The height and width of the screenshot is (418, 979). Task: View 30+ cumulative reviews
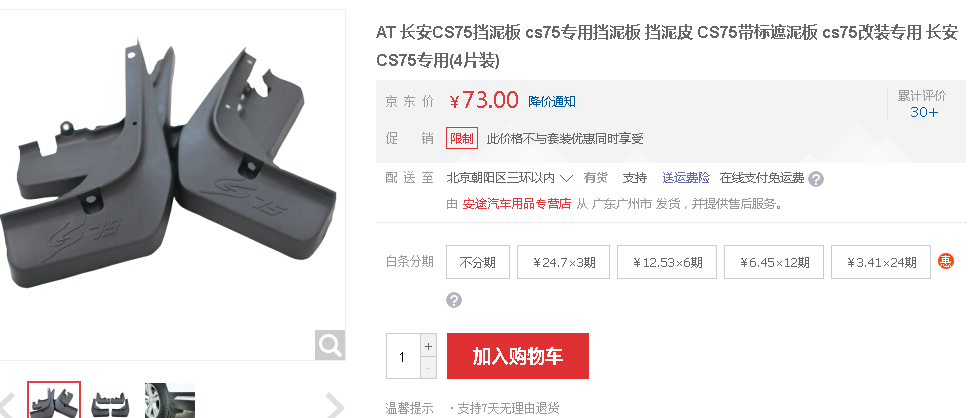[x=923, y=112]
